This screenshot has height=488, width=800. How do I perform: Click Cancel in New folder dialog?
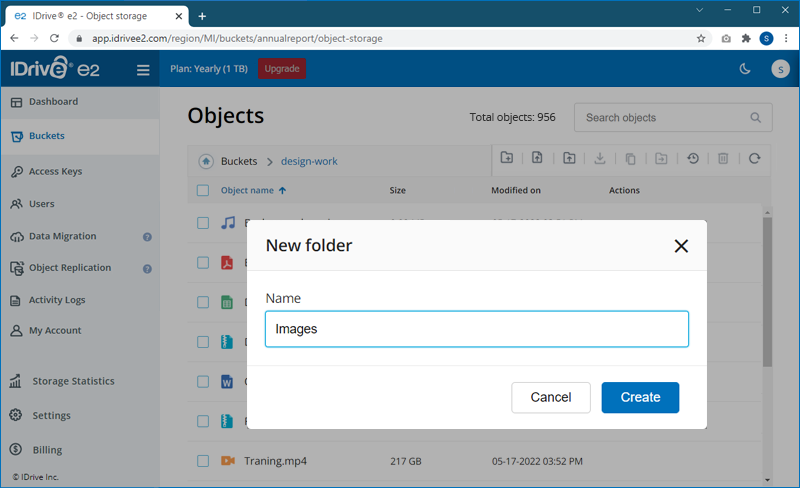click(550, 397)
